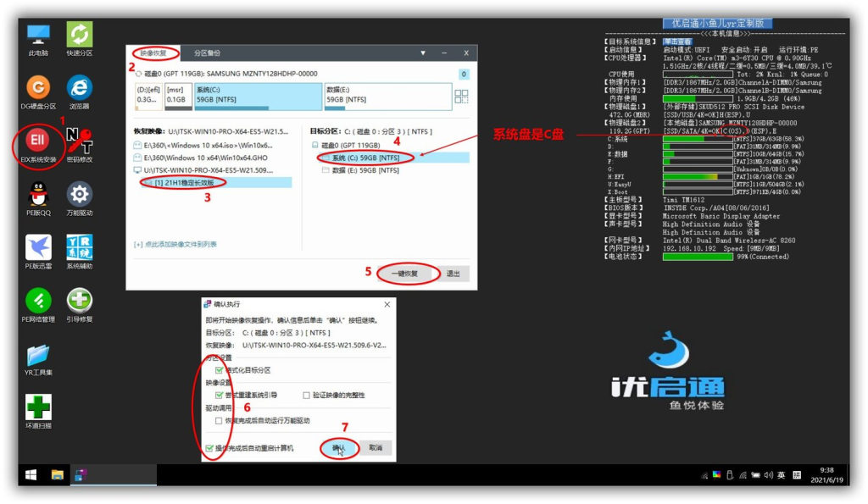Open the 浏览器 Internet Explorer icon

[79, 92]
